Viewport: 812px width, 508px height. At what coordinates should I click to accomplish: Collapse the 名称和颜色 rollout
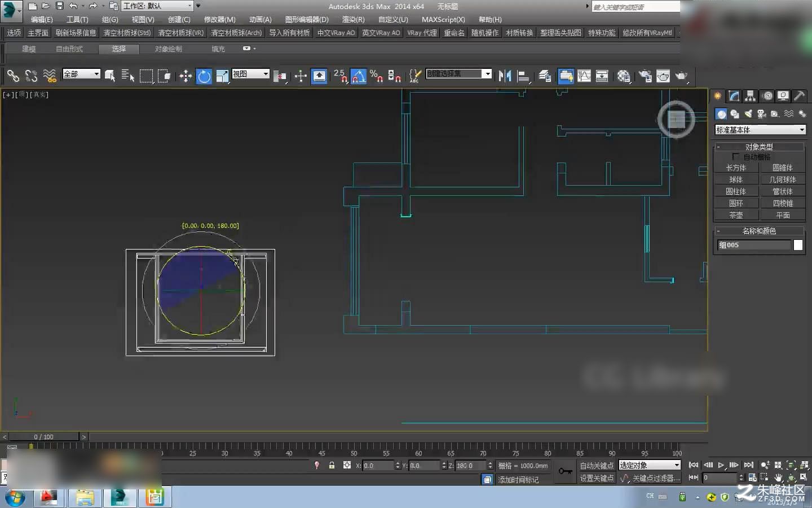point(759,231)
